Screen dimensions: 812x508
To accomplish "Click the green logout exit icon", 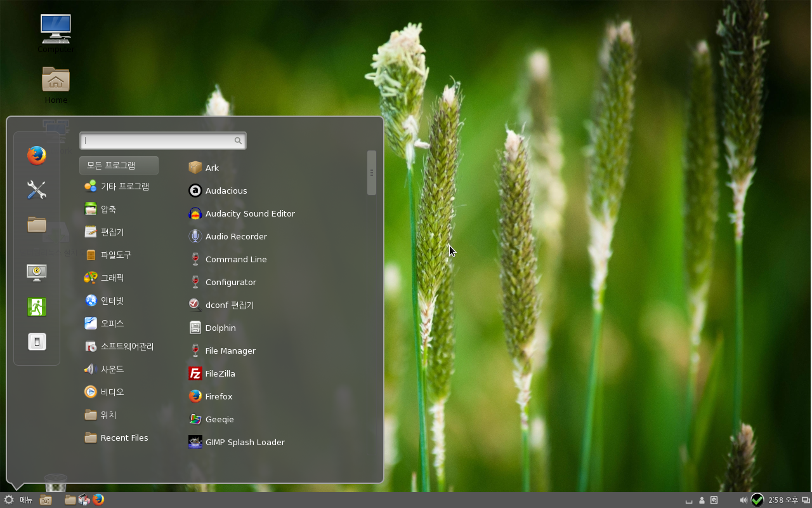I will tap(37, 307).
